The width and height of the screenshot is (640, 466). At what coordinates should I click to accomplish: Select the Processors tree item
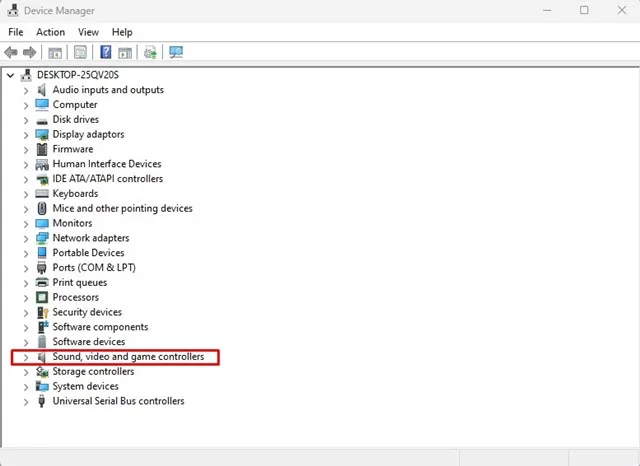point(76,297)
